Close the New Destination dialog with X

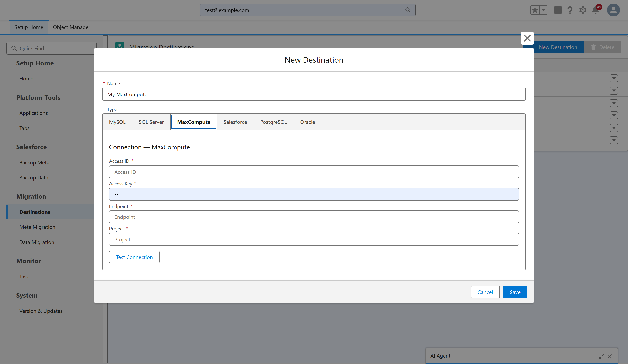click(x=527, y=38)
